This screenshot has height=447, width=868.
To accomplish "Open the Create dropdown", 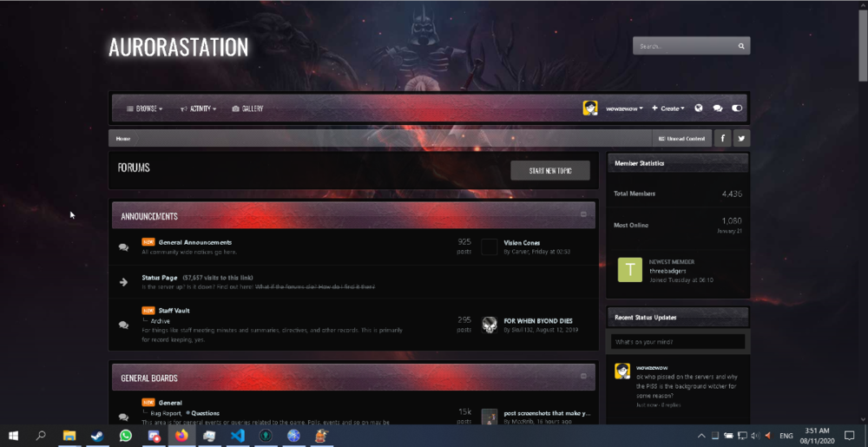I will click(668, 108).
